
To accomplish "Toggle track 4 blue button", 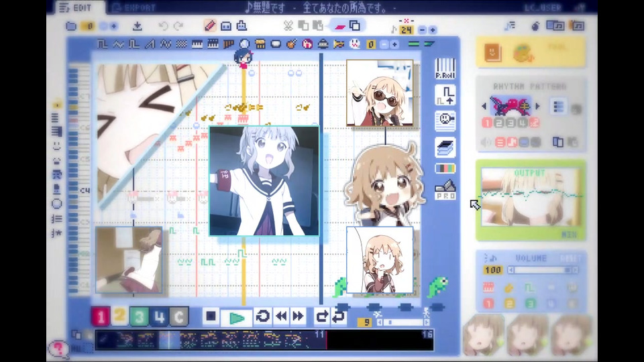I will coord(159,316).
